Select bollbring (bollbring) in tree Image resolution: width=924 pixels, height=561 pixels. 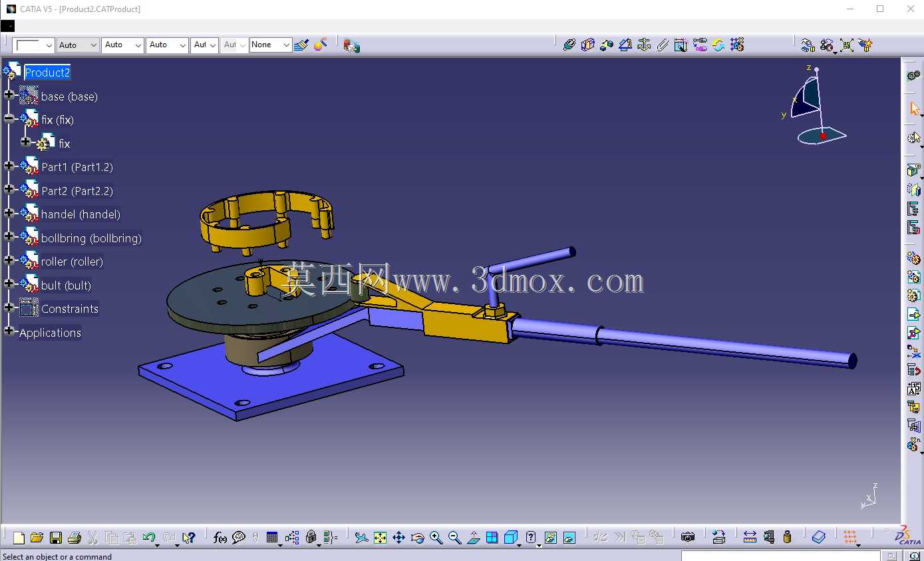tap(91, 238)
